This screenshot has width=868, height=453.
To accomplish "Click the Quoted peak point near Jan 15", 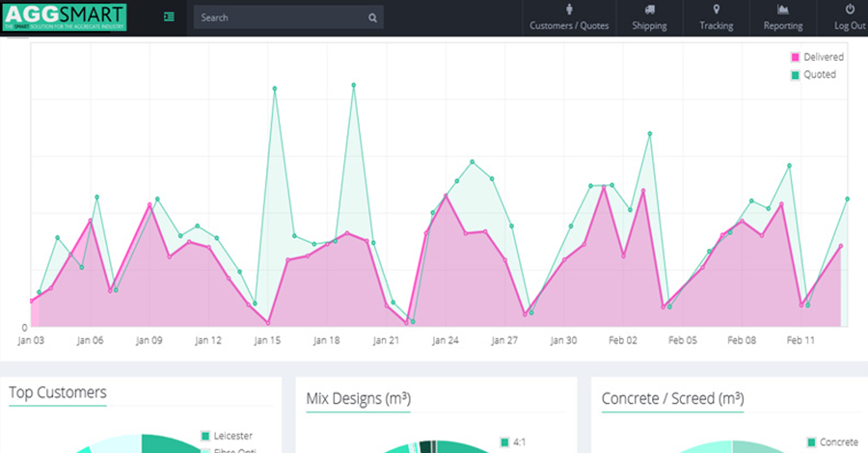I will pyautogui.click(x=275, y=89).
